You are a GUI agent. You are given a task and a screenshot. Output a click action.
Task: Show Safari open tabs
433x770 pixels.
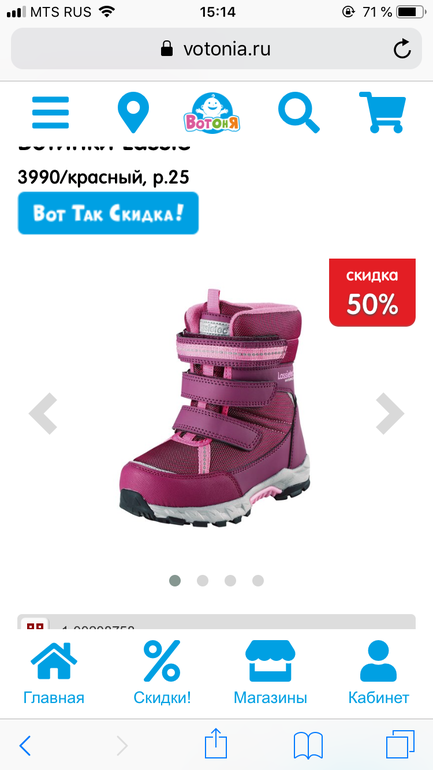(400, 745)
